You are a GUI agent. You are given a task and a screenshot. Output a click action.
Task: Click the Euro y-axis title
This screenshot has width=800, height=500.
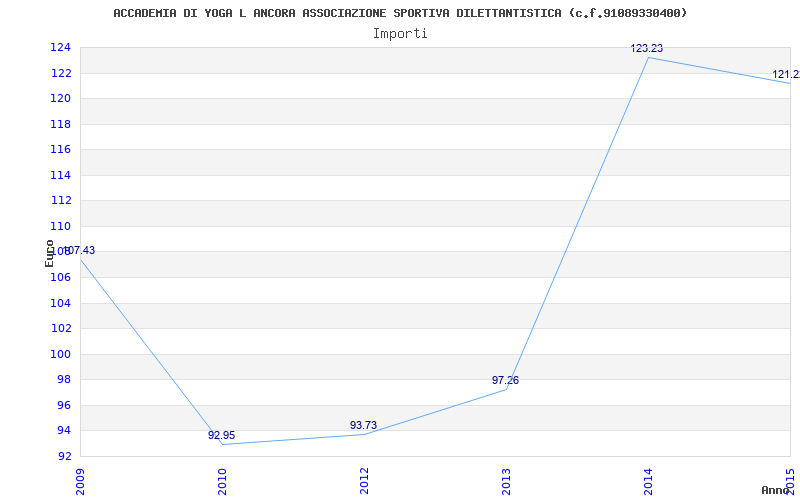pos(49,253)
